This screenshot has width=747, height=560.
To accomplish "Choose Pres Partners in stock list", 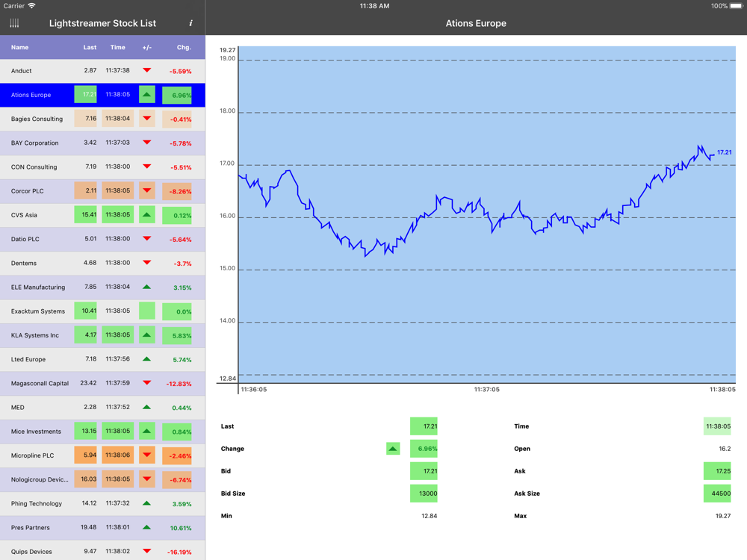I will 31,527.
